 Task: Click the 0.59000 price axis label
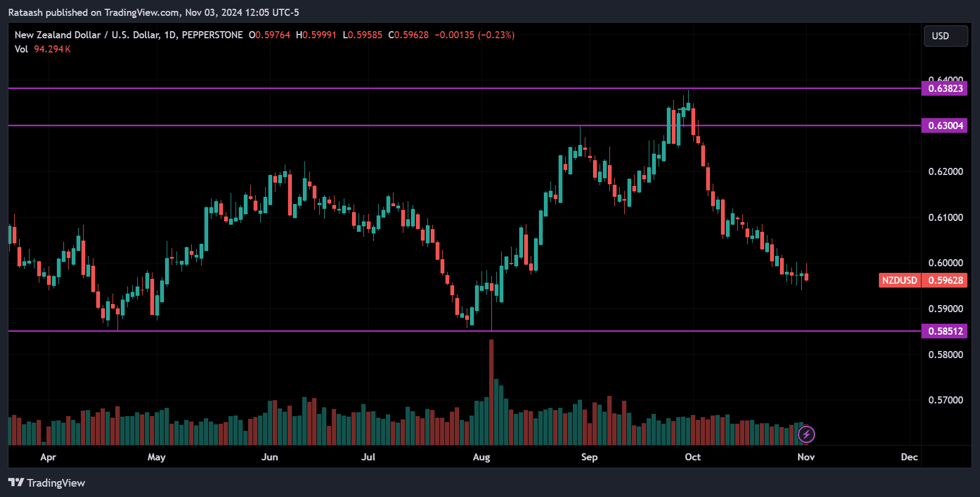tap(946, 309)
